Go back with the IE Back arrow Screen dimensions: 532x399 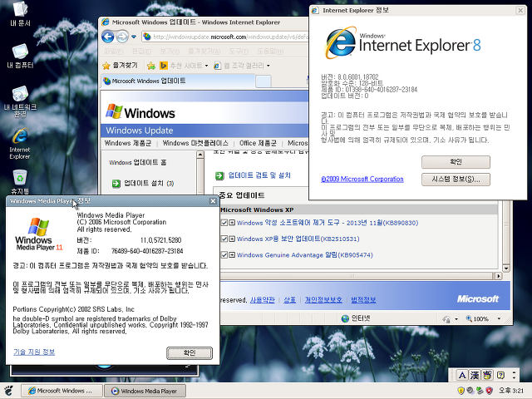tap(108, 37)
